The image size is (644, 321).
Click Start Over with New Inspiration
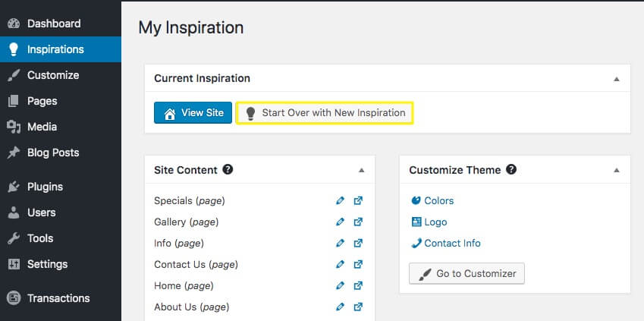click(x=325, y=113)
